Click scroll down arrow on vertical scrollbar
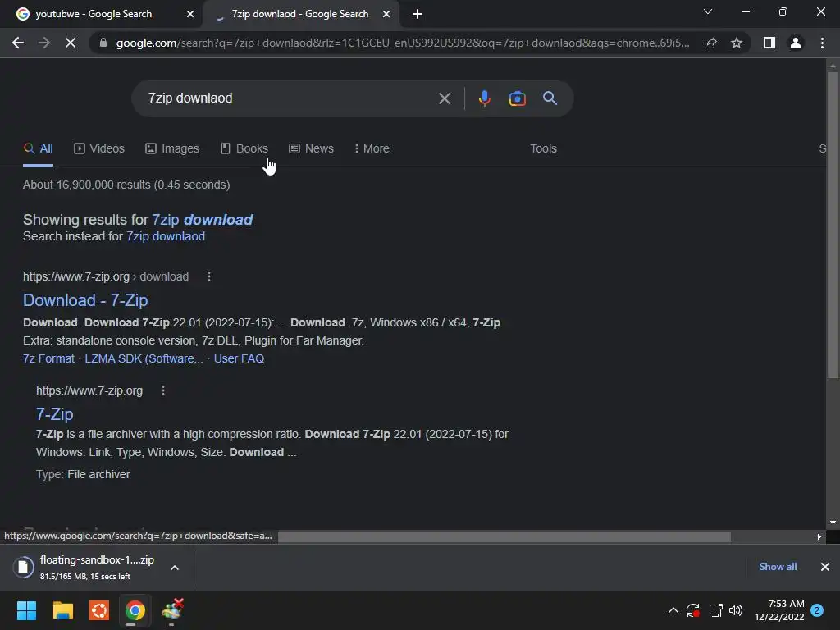Viewport: 840px width, 630px height. point(833,523)
